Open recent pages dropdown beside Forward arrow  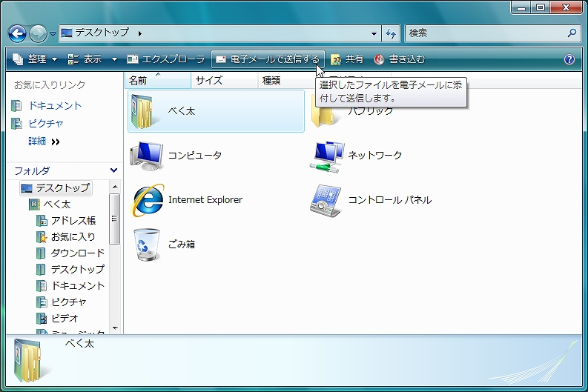[x=53, y=34]
